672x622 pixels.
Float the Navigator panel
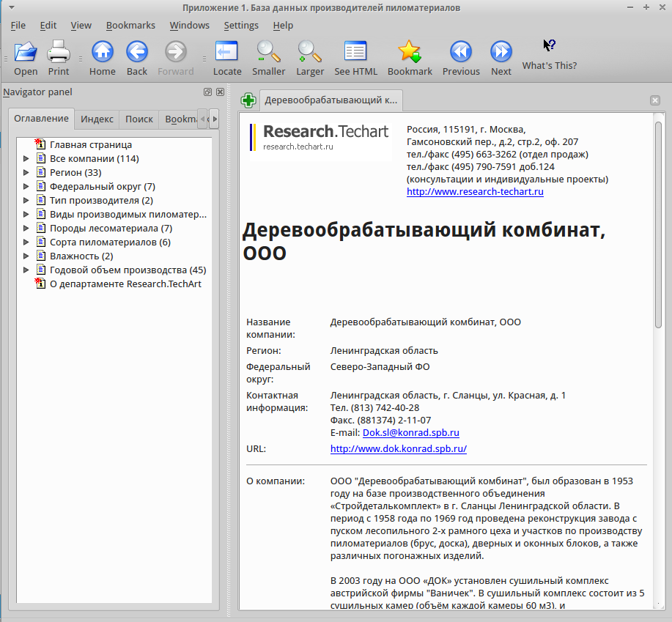(x=208, y=92)
